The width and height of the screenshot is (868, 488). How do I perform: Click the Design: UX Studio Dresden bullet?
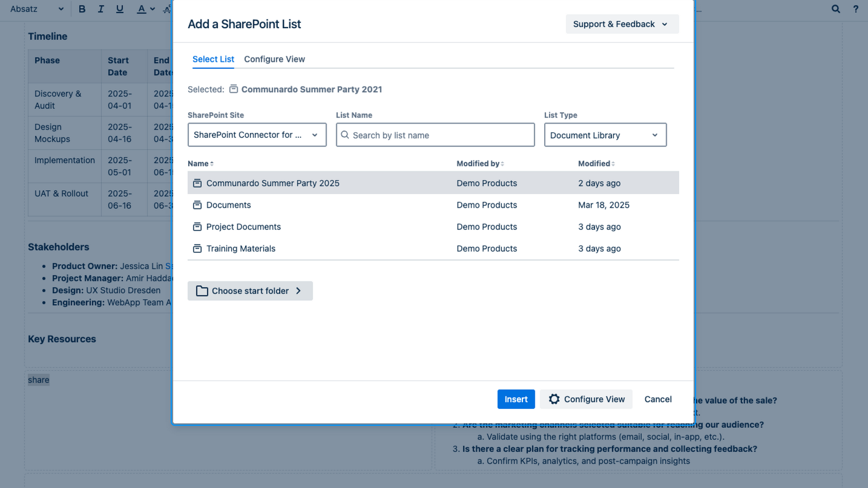[106, 290]
